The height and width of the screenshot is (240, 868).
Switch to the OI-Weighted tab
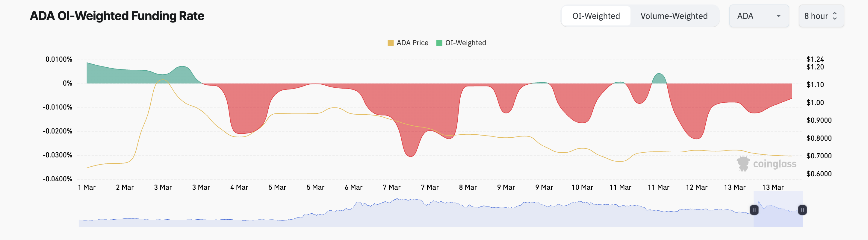pos(596,16)
